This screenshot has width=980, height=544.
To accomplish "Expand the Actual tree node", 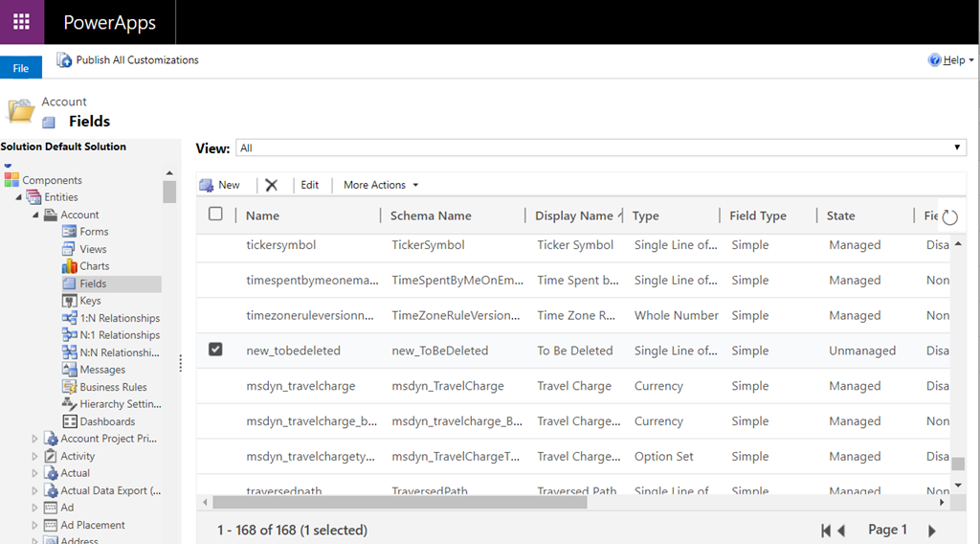I will pos(35,473).
